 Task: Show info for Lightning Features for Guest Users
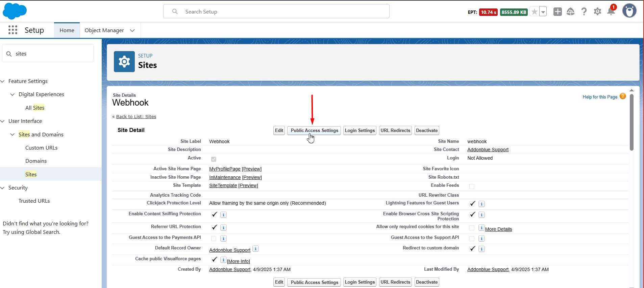click(x=481, y=204)
